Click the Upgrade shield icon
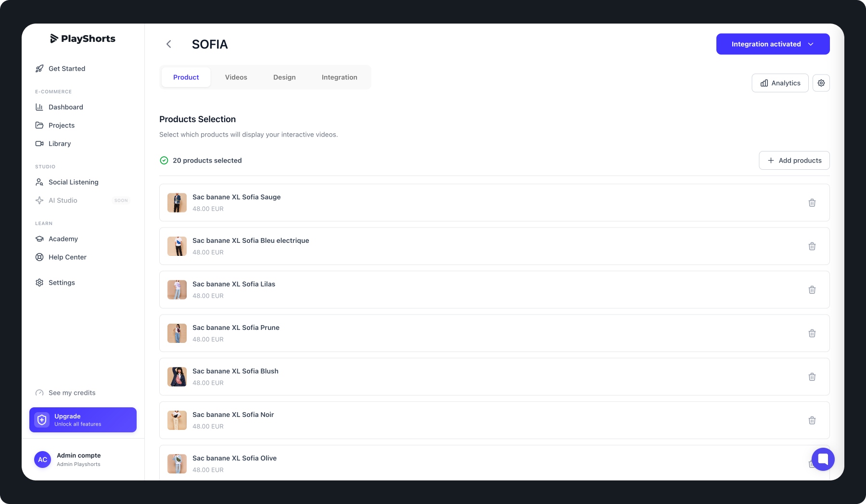The width and height of the screenshot is (866, 504). coord(42,420)
